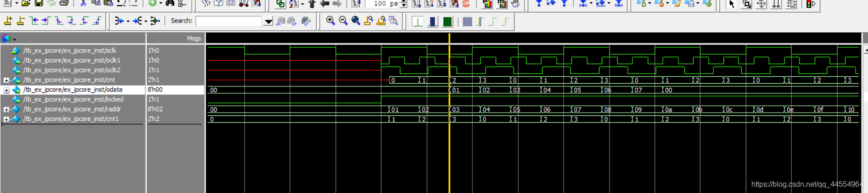Zoom in on the active cursor
The height and width of the screenshot is (193, 868).
tap(368, 21)
